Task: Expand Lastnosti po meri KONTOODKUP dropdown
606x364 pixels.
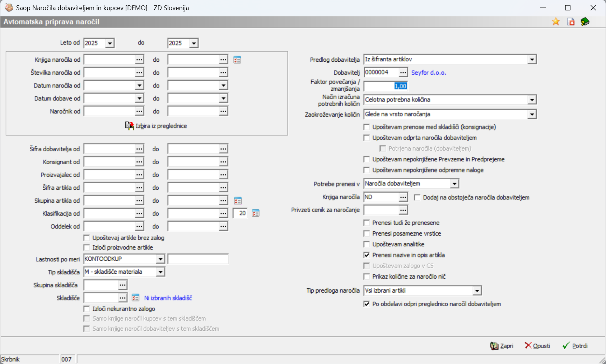Action: coord(160,259)
